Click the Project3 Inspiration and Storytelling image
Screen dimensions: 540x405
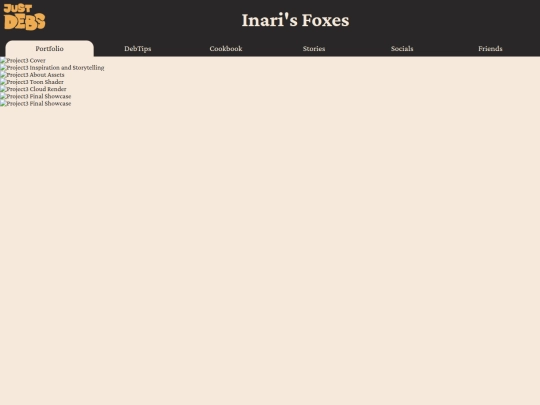52,68
